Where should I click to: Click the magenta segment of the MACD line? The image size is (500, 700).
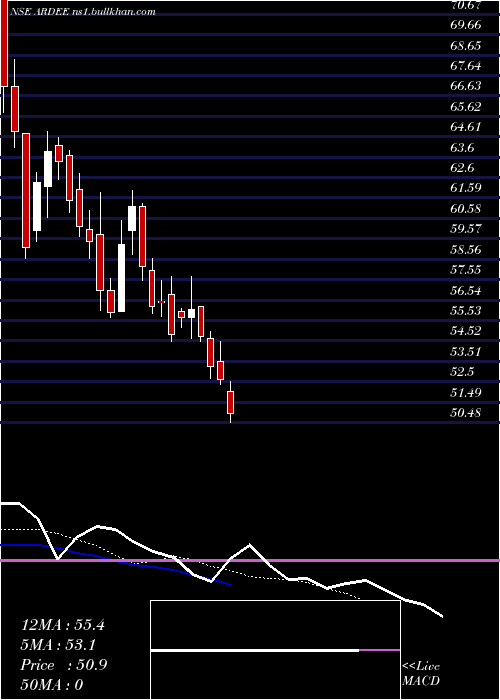tap(379, 650)
